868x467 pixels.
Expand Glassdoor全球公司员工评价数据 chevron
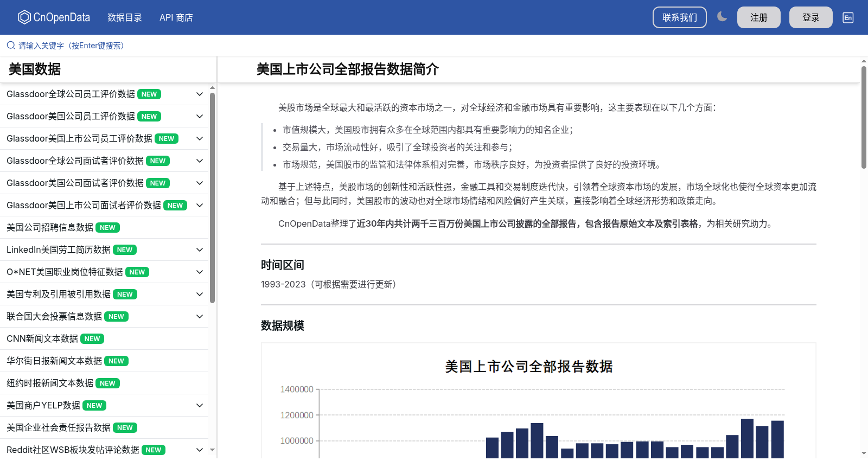(x=200, y=94)
